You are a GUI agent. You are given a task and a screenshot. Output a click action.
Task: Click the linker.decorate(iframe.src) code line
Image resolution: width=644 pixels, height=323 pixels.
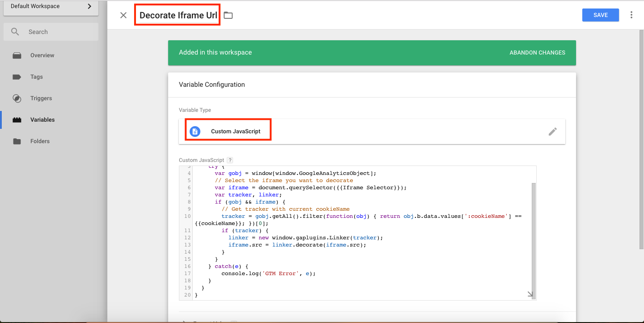coord(297,245)
